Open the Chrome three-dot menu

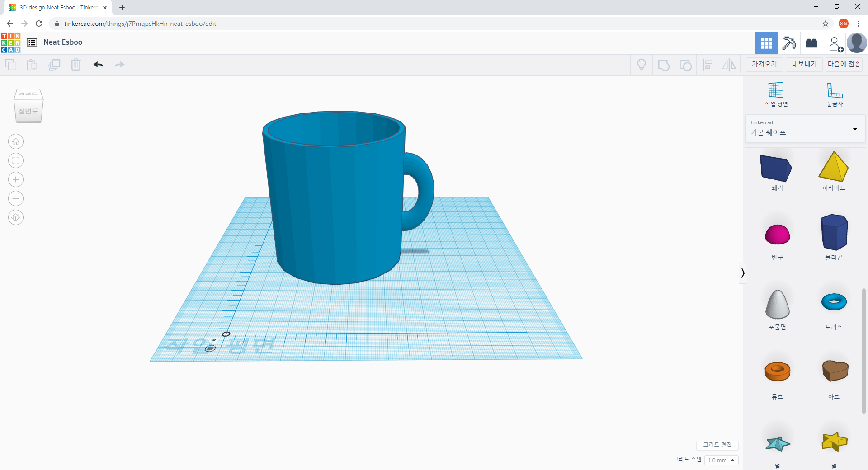tap(858, 23)
